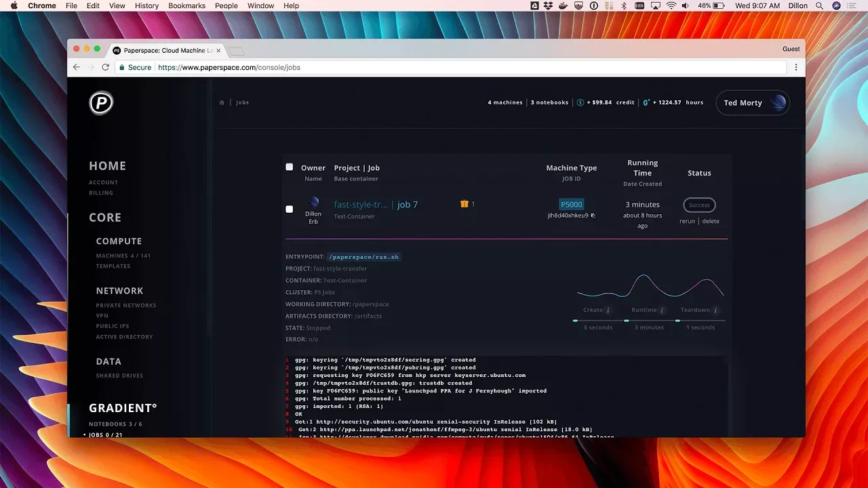
Task: Click the Bluetooth icon in the menu bar
Action: pyautogui.click(x=625, y=5)
